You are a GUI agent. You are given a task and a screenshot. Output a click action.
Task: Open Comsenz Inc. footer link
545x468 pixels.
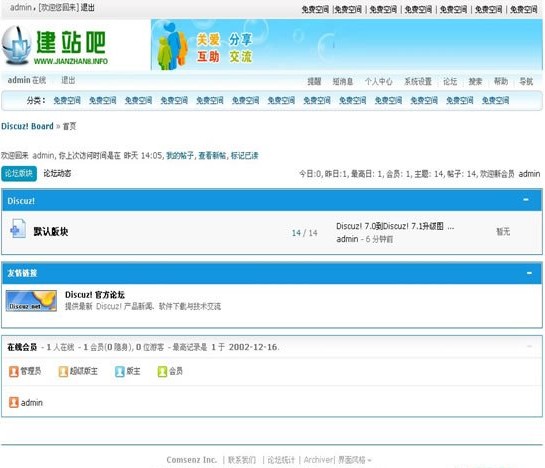(192, 460)
